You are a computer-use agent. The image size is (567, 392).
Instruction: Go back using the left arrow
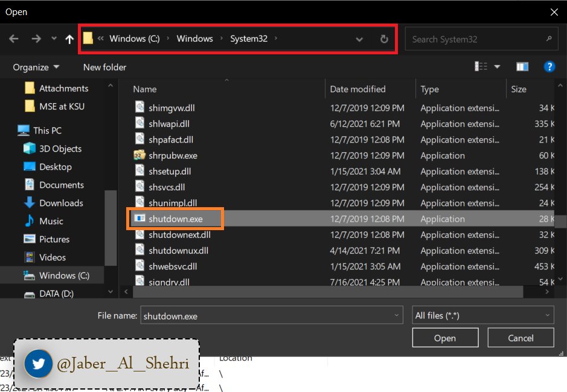click(x=14, y=39)
